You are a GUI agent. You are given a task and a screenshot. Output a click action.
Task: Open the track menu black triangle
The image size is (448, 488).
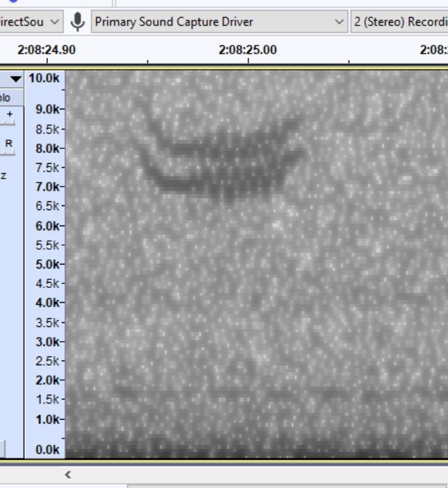tap(15, 79)
